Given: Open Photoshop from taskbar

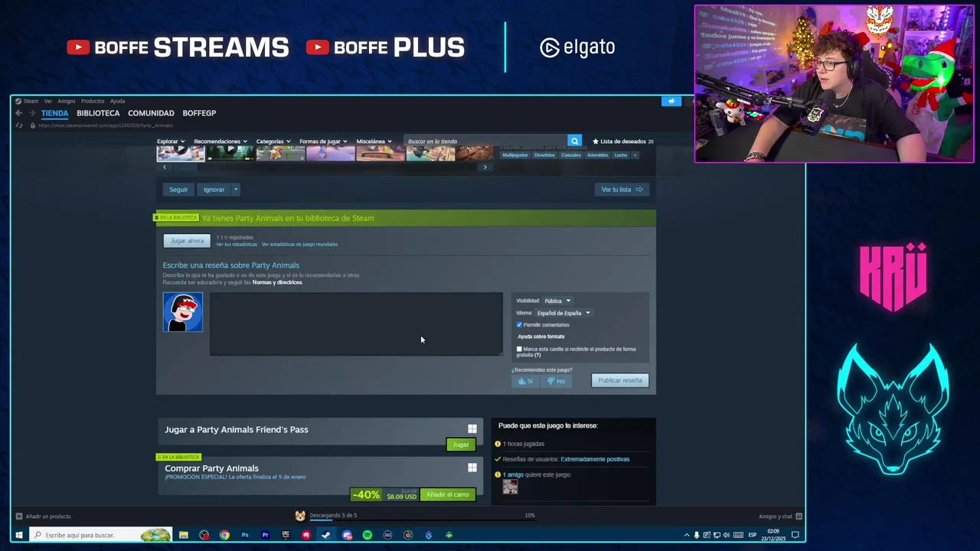Looking at the screenshot, I should point(245,535).
